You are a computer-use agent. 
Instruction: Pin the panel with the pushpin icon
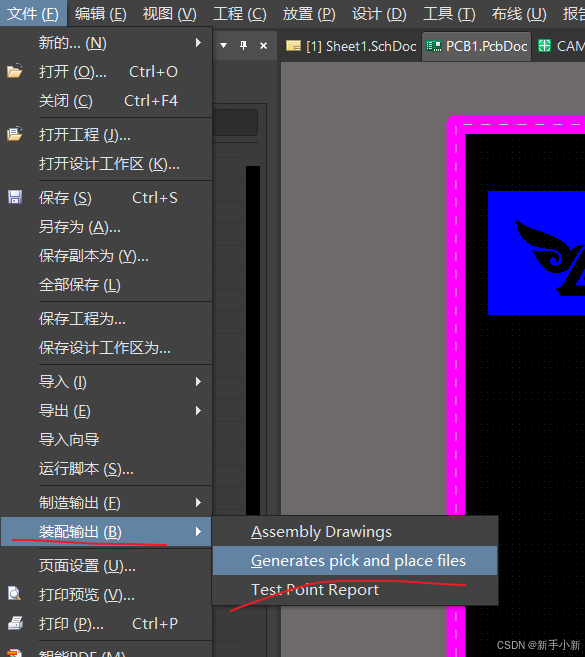(x=243, y=45)
